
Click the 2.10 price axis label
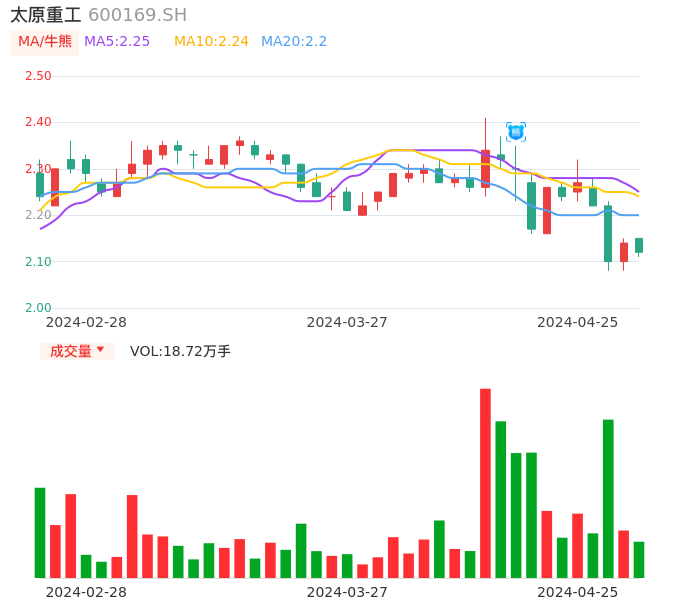tap(38, 262)
